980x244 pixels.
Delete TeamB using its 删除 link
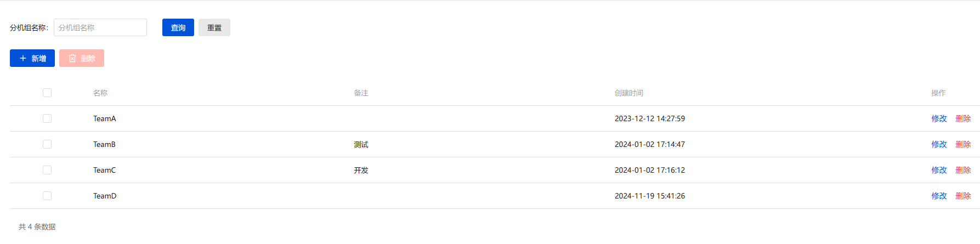tap(963, 144)
